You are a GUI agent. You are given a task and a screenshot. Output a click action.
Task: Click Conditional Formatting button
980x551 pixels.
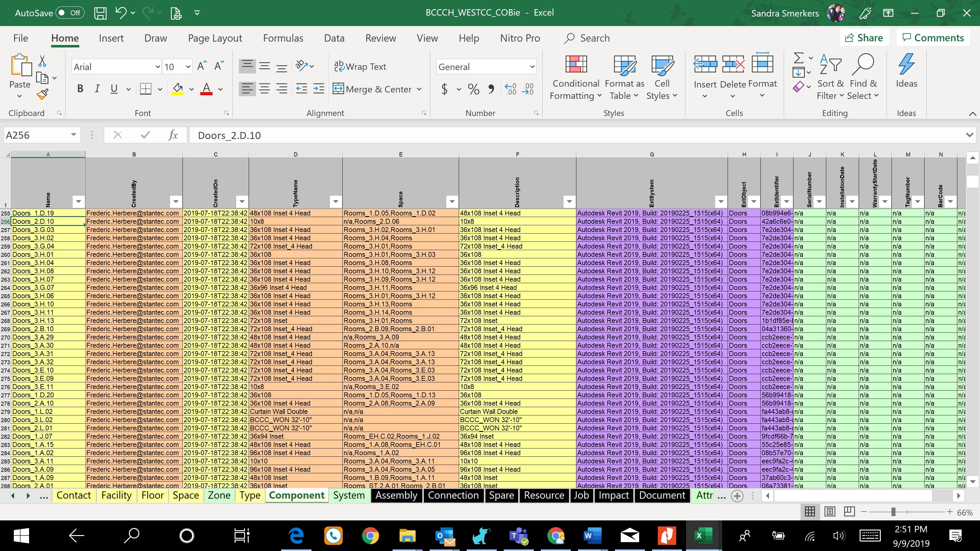coord(576,77)
